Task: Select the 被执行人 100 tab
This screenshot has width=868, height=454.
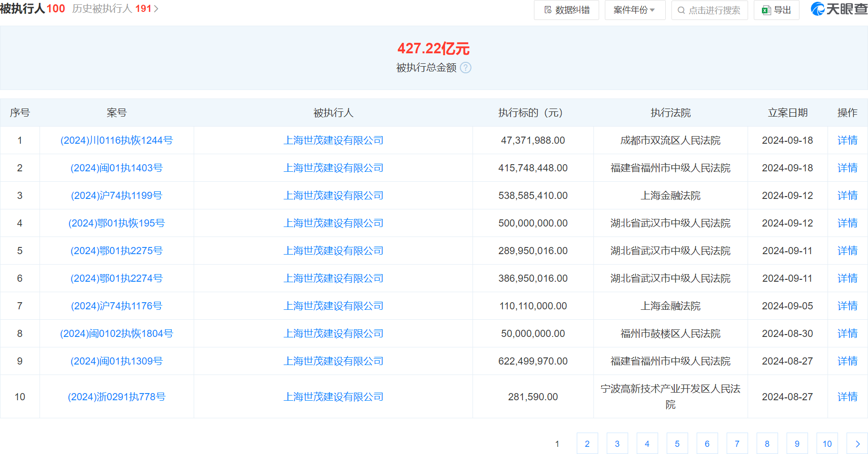Action: 32,9
